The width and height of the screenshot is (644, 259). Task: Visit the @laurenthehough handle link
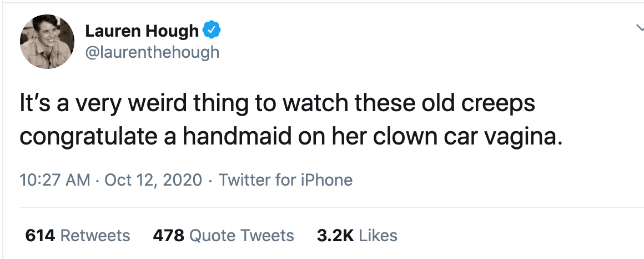152,53
